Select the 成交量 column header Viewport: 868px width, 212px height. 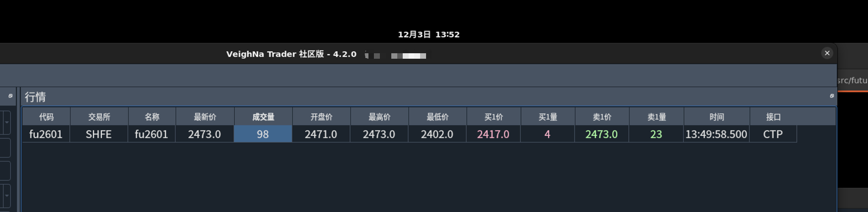(263, 117)
